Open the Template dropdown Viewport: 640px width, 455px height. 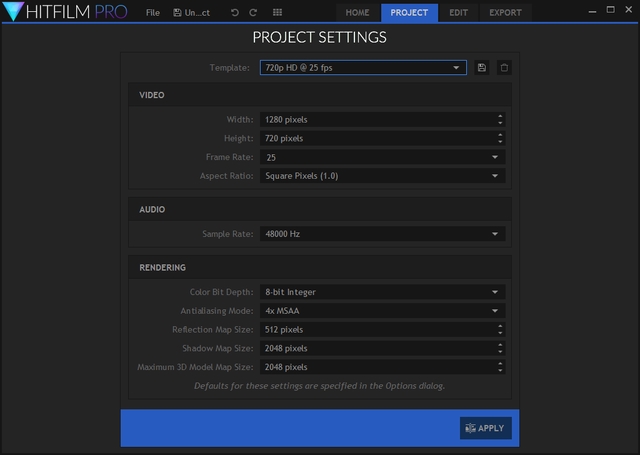pos(362,68)
